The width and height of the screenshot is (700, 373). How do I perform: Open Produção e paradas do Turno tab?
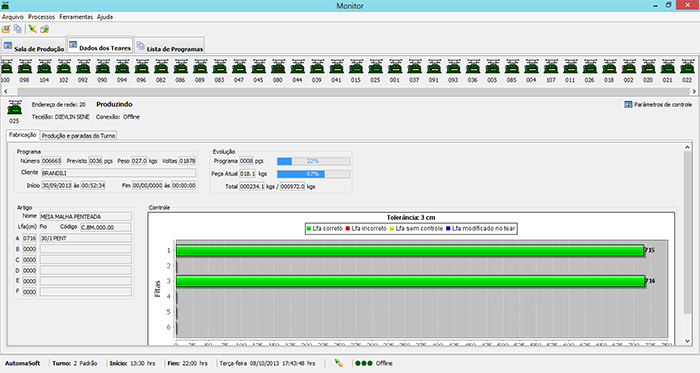tap(79, 136)
